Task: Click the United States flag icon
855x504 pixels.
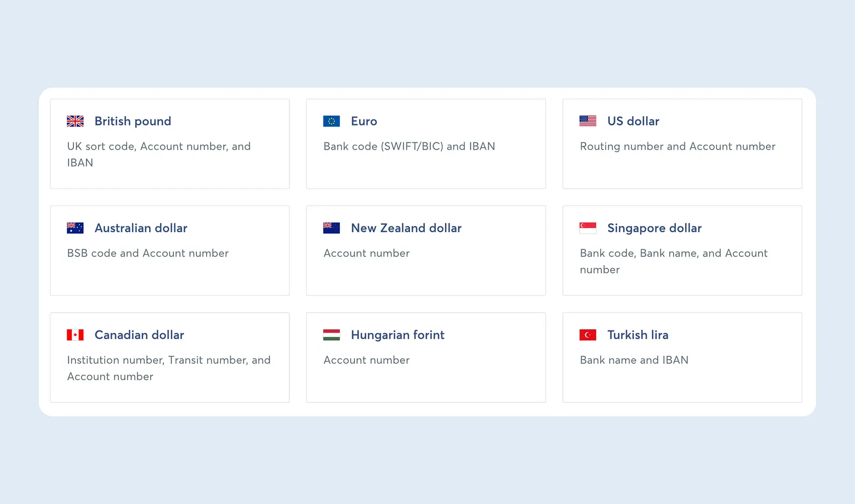Action: pos(588,121)
